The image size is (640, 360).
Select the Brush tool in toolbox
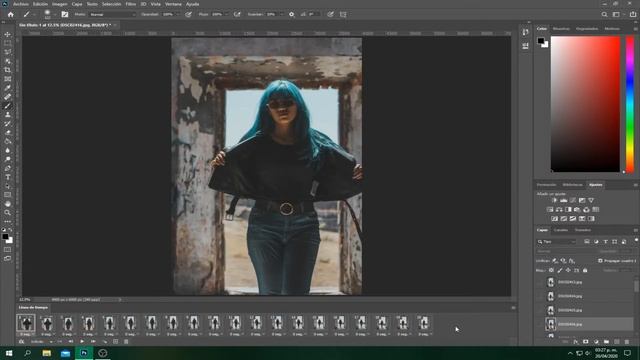click(7, 106)
